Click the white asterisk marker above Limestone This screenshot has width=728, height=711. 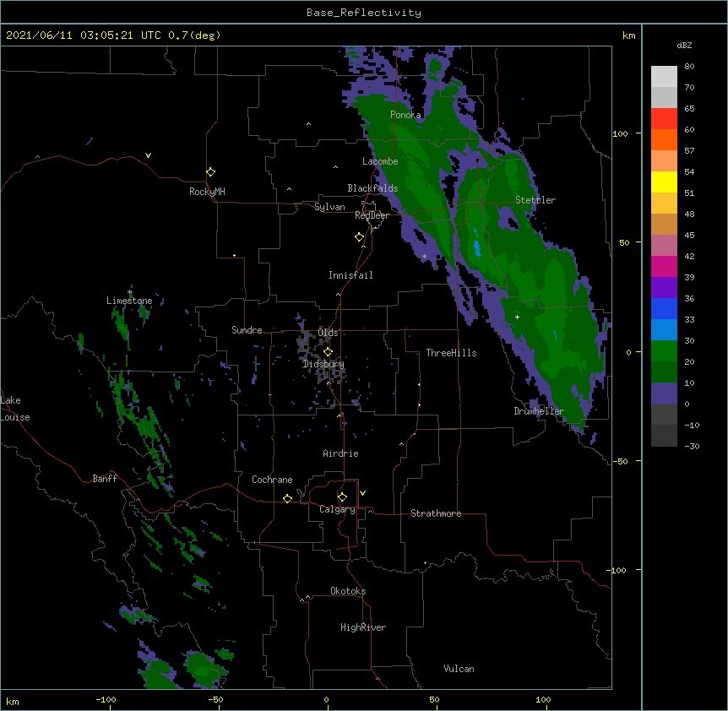pyautogui.click(x=130, y=292)
